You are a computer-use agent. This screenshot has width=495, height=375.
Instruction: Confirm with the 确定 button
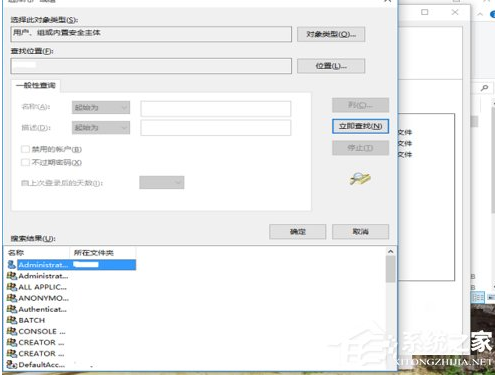(x=298, y=232)
